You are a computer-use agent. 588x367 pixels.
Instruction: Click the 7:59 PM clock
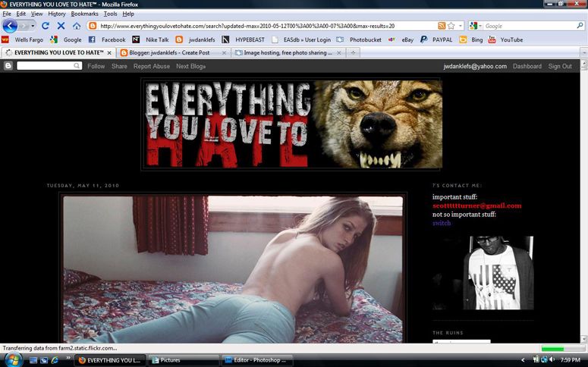(570, 360)
